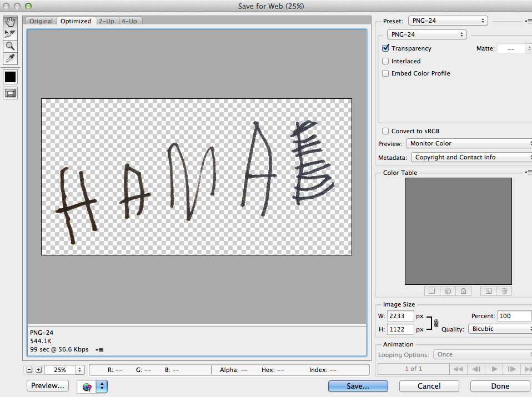
Task: Click the browser preview icon
Action: click(x=87, y=386)
